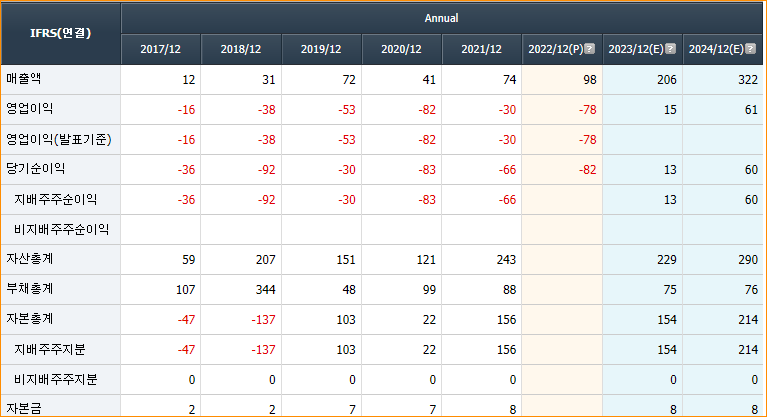Click 자산총계 value 243 for 2021/12
The image size is (767, 417).
point(506,260)
